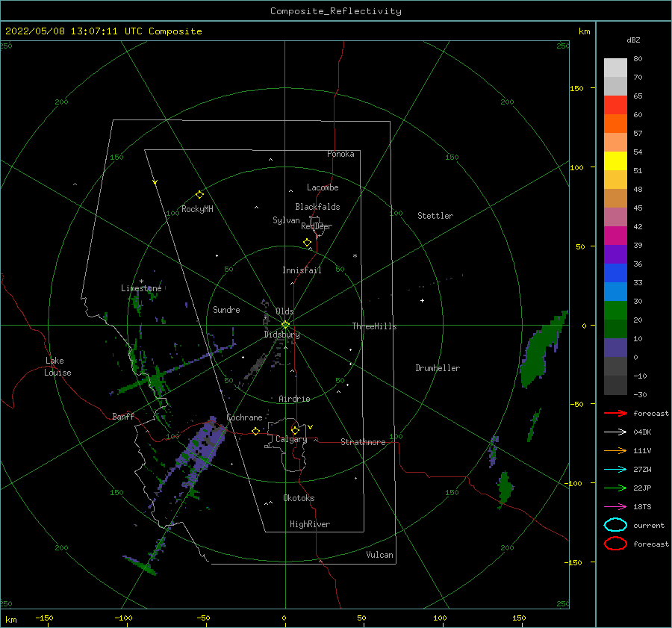Viewport: 672px width, 628px height.
Task: Click the red forecast arrow in legend
Action: 615,413
